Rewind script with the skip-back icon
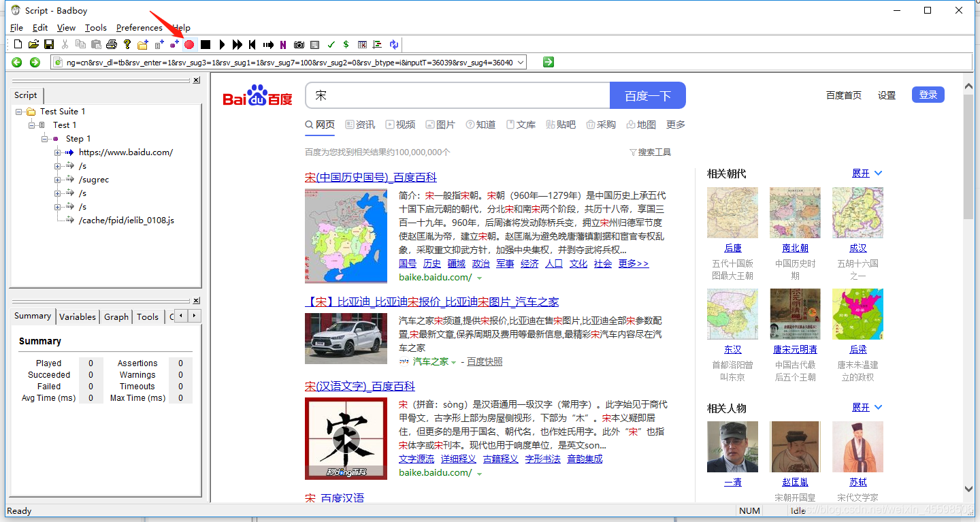Image resolution: width=980 pixels, height=522 pixels. pyautogui.click(x=252, y=44)
